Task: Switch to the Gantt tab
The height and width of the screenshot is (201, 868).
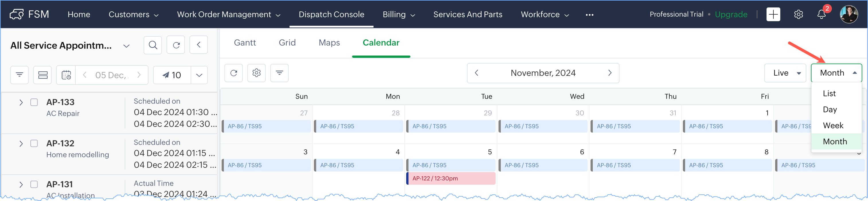Action: click(245, 43)
